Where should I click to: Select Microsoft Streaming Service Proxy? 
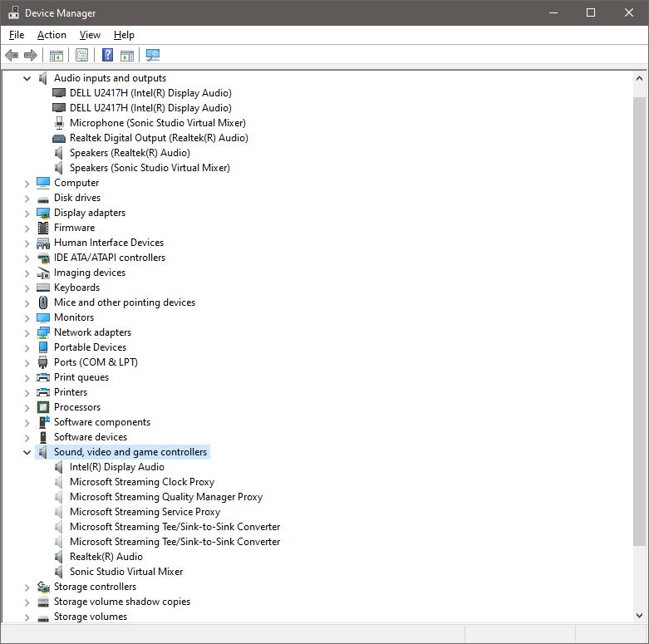pos(145,512)
